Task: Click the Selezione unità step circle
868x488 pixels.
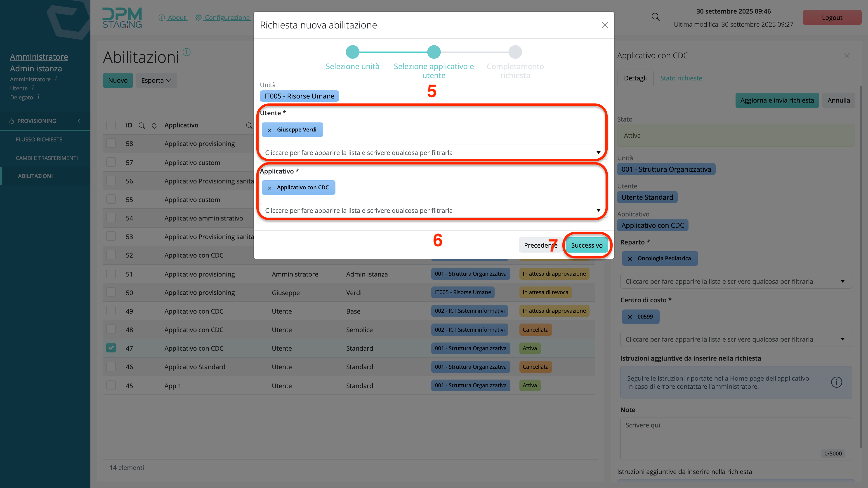Action: click(x=352, y=52)
